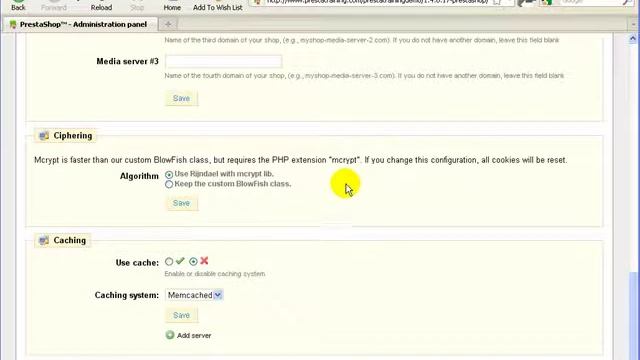Disable cache with the red-X radio
This screenshot has height=360, width=640.
[193, 261]
